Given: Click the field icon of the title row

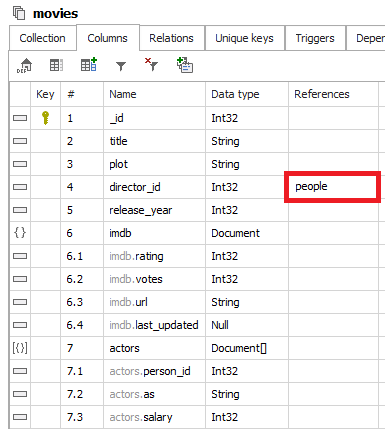Looking at the screenshot, I should coord(20,141).
